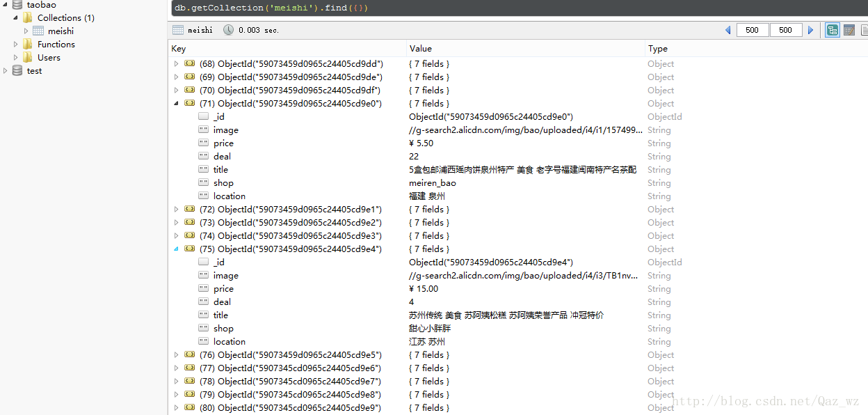
Task: Click string icon beside meiren_bao shop field
Action: [203, 182]
